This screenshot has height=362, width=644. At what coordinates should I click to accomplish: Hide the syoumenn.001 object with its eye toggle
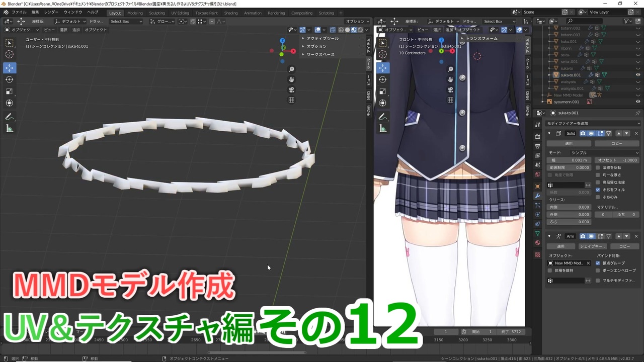[x=638, y=101]
